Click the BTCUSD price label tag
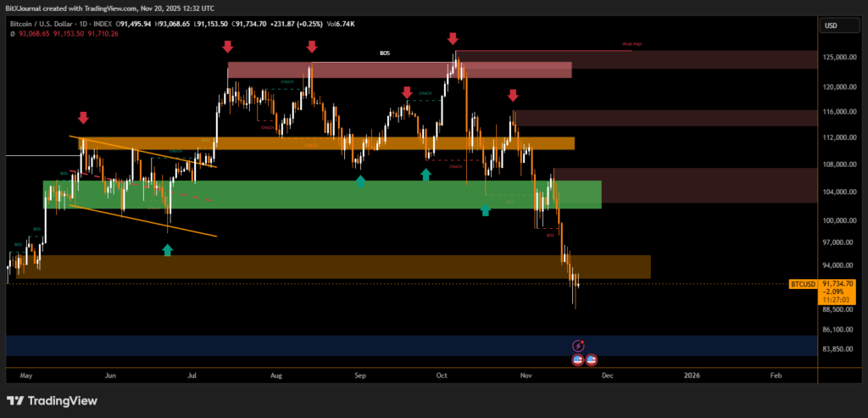Image resolution: width=868 pixels, height=418 pixels. point(802,283)
